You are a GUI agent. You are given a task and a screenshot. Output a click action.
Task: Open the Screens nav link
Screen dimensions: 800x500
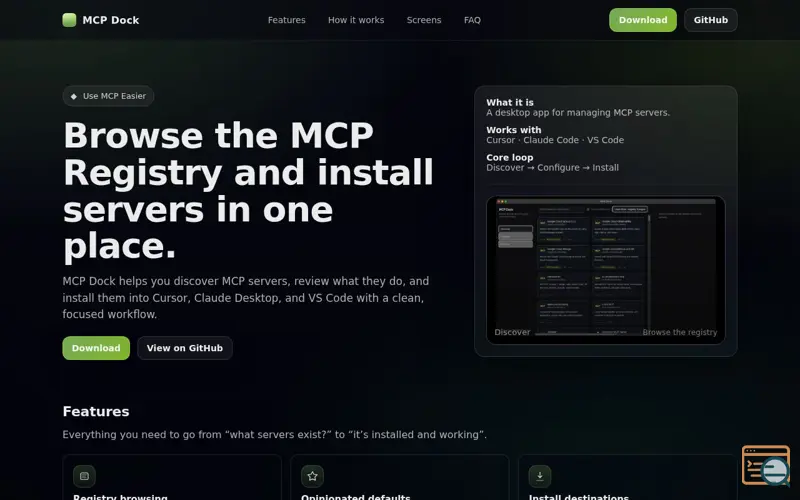424,20
